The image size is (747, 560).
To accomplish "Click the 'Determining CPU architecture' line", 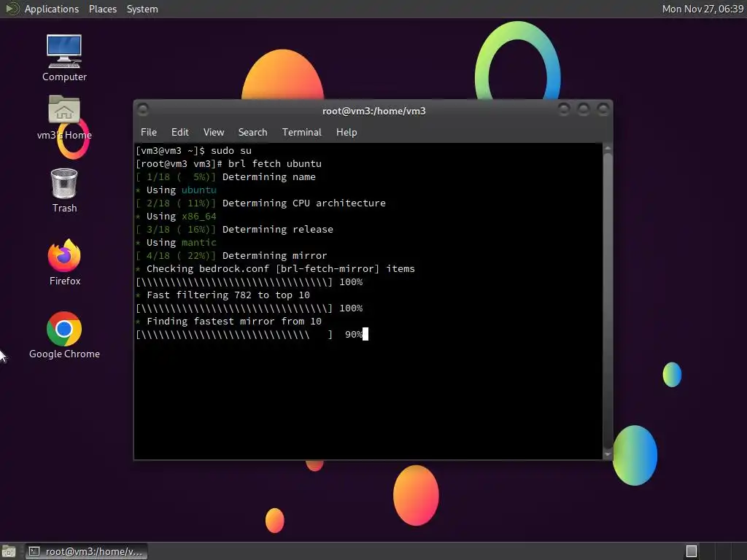I will tap(260, 203).
